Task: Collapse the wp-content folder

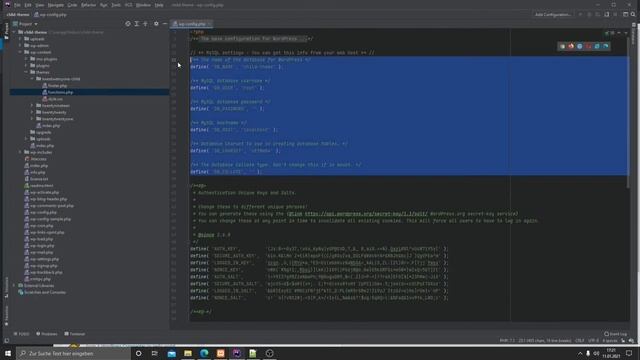Action: tap(20, 52)
